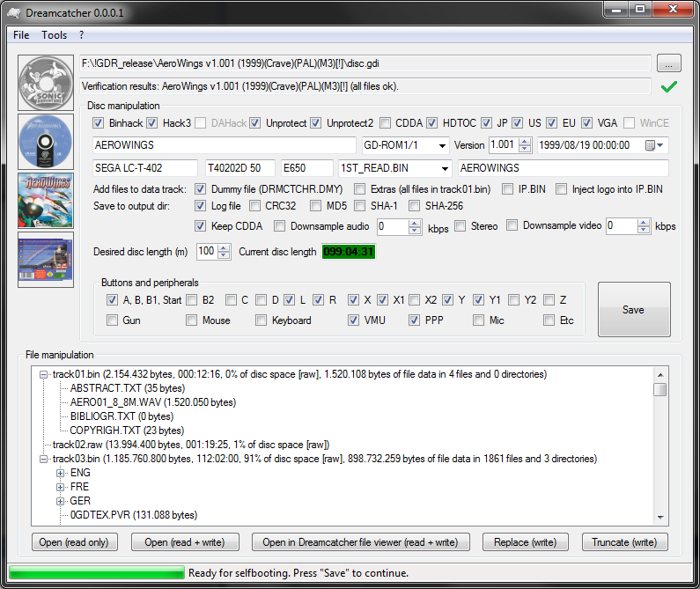Select track02.raw in the file tree
The image size is (700, 589).
point(191,445)
